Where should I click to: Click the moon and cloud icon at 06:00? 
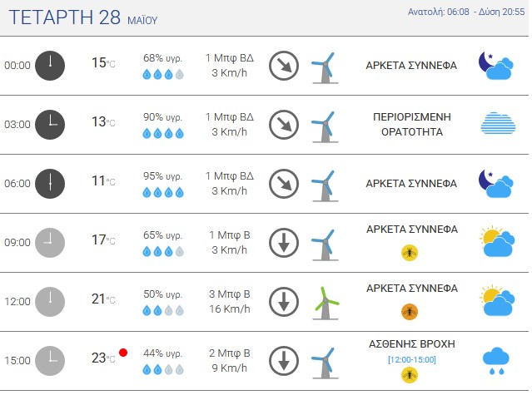coord(496,184)
